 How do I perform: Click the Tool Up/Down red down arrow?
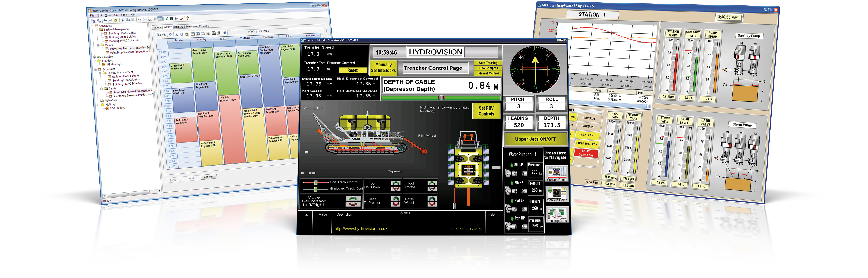(x=396, y=189)
